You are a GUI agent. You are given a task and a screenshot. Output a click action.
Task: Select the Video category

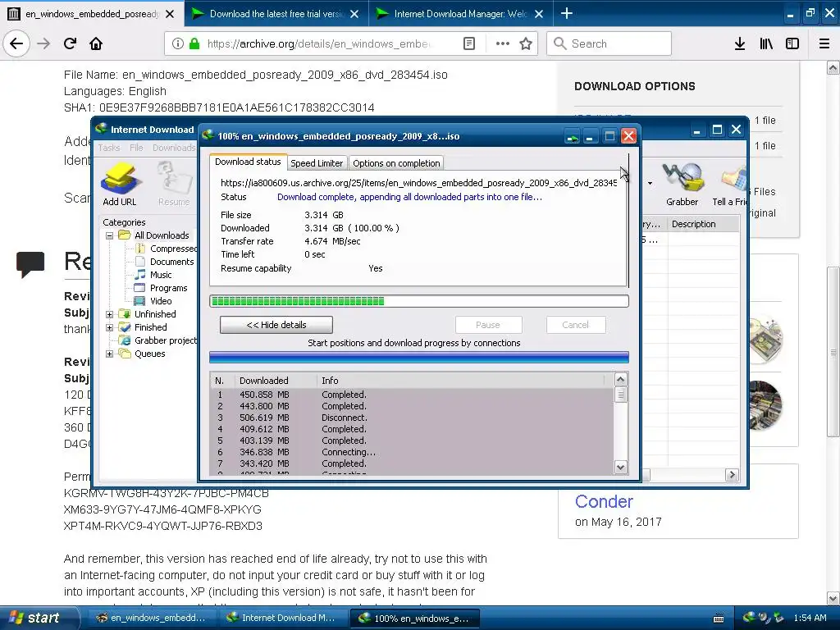point(161,301)
